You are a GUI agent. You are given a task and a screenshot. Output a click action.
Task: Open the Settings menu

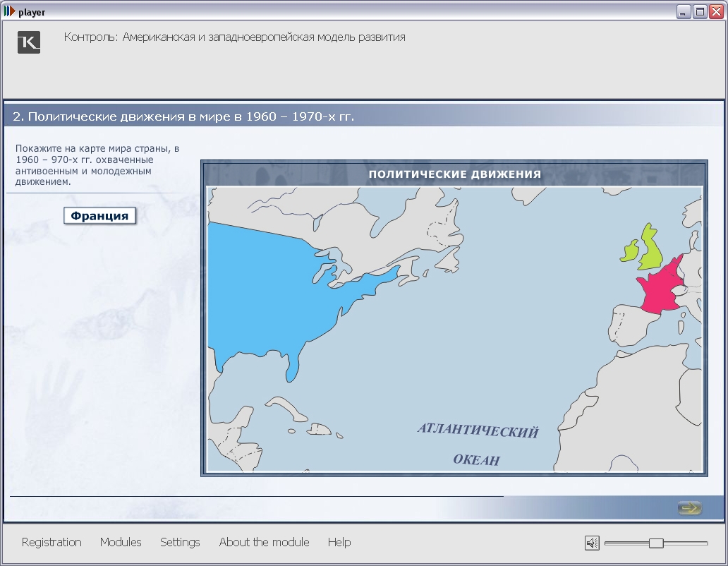point(180,542)
